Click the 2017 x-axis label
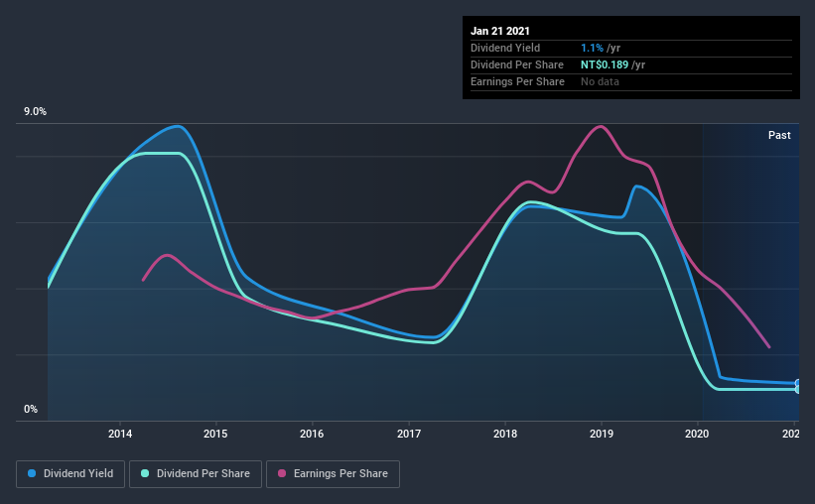815x504 pixels. [409, 434]
